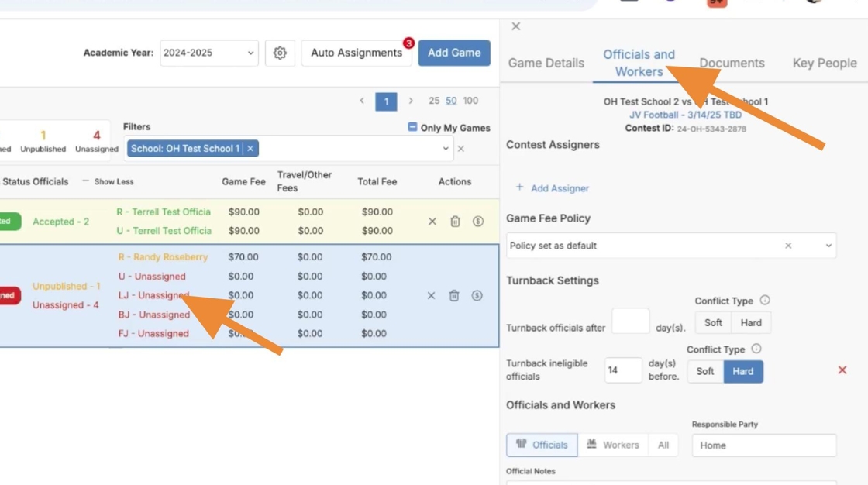
Task: Delete turnback ineligible rule red X
Action: [x=842, y=370]
